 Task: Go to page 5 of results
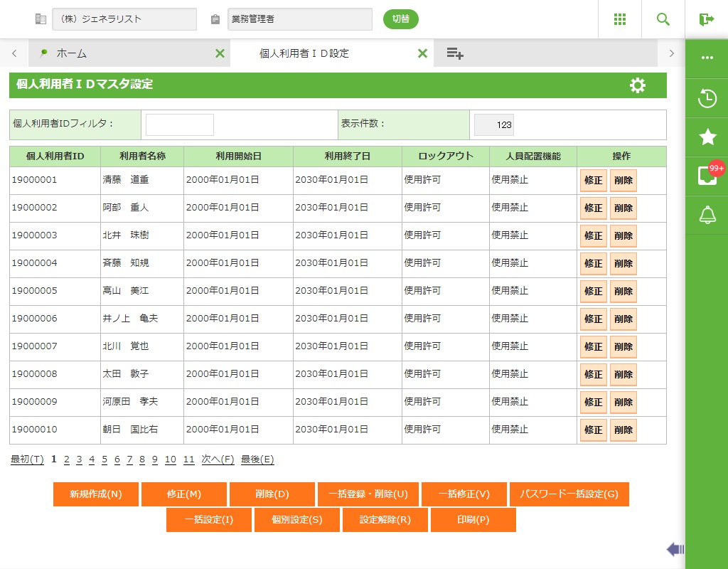tap(105, 459)
